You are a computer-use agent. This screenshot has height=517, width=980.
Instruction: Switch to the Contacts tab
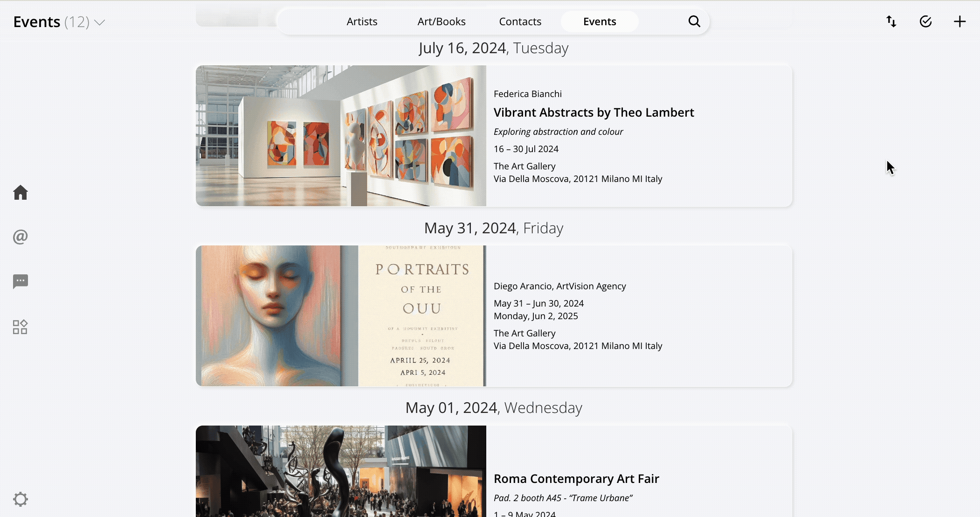click(520, 21)
